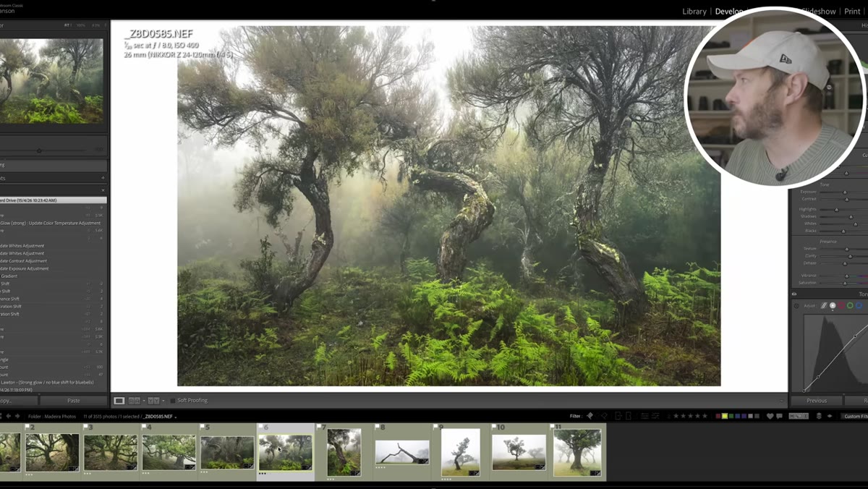868x489 pixels.
Task: Click the Clarity slider handle
Action: click(850, 256)
